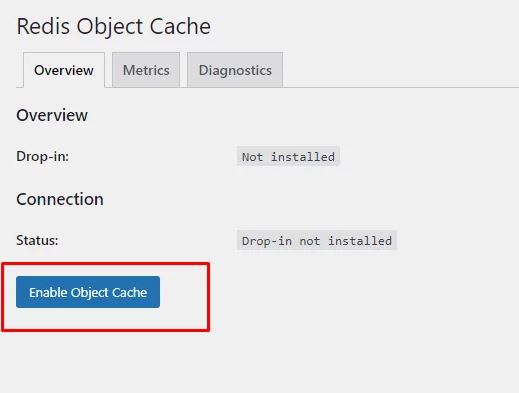The image size is (519, 393).
Task: Click the Connection section heading
Action: [60, 199]
